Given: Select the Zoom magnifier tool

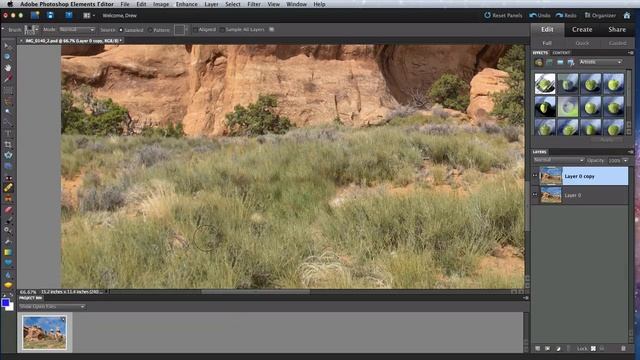Looking at the screenshot, I should click(8, 57).
